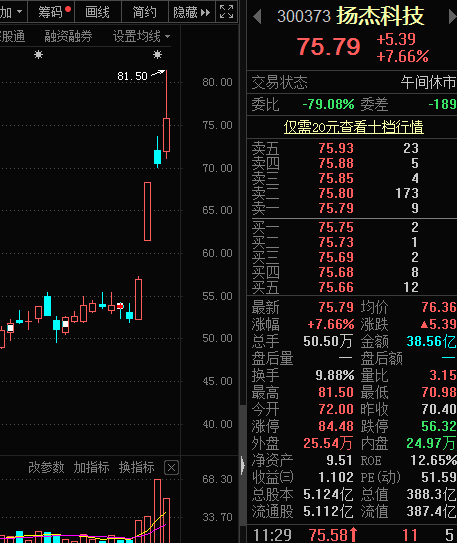Click the right star event marker
Image resolution: width=457 pixels, height=543 pixels.
[x=158, y=54]
